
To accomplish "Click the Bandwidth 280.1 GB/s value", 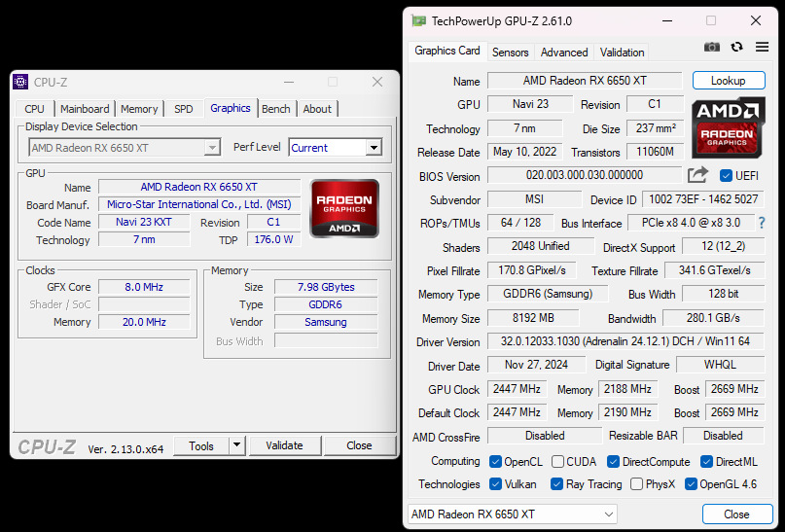I will pos(713,318).
